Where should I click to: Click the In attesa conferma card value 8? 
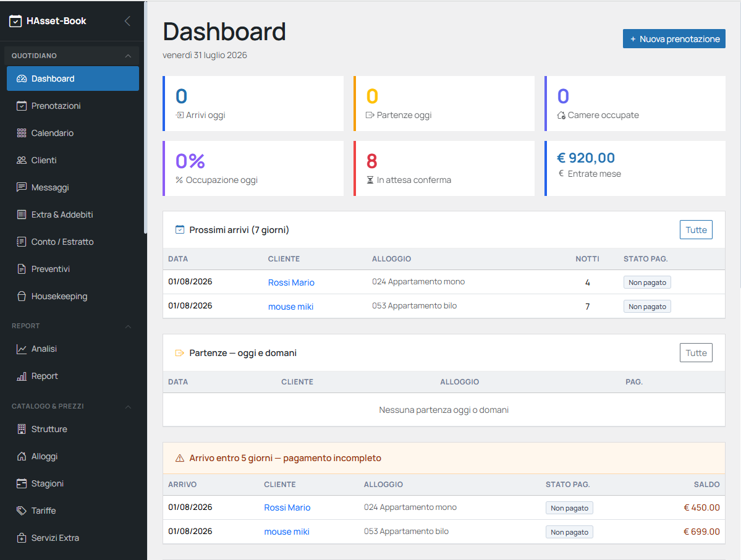(x=372, y=161)
